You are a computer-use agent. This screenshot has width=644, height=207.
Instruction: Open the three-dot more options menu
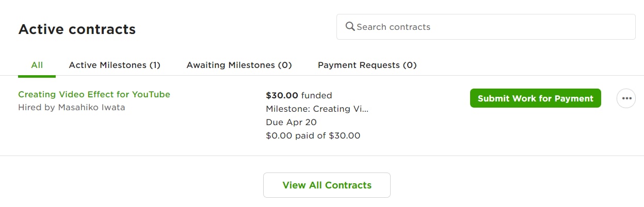pyautogui.click(x=626, y=98)
